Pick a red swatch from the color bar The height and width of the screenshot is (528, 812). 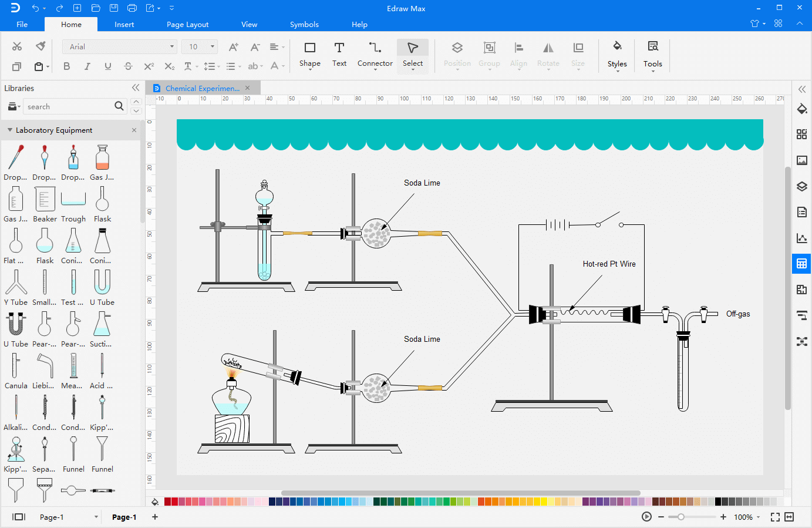pos(167,502)
